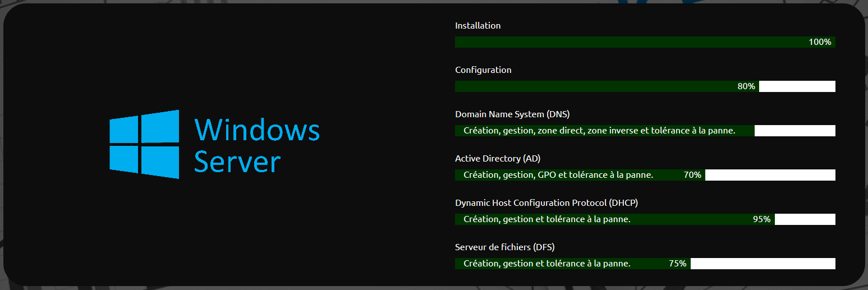
Task: Click the 'Windows Server' logo text
Action: (257, 145)
